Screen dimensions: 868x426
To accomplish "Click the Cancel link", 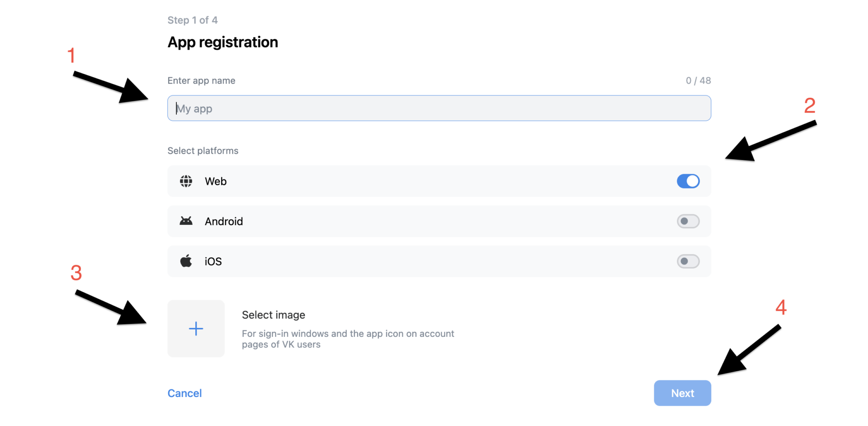I will coord(184,393).
